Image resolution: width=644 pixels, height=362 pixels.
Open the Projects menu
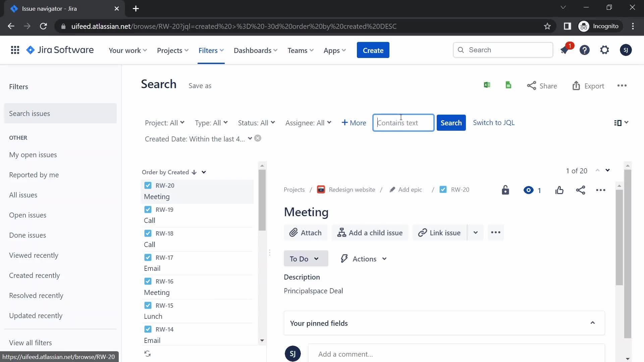coord(173,50)
